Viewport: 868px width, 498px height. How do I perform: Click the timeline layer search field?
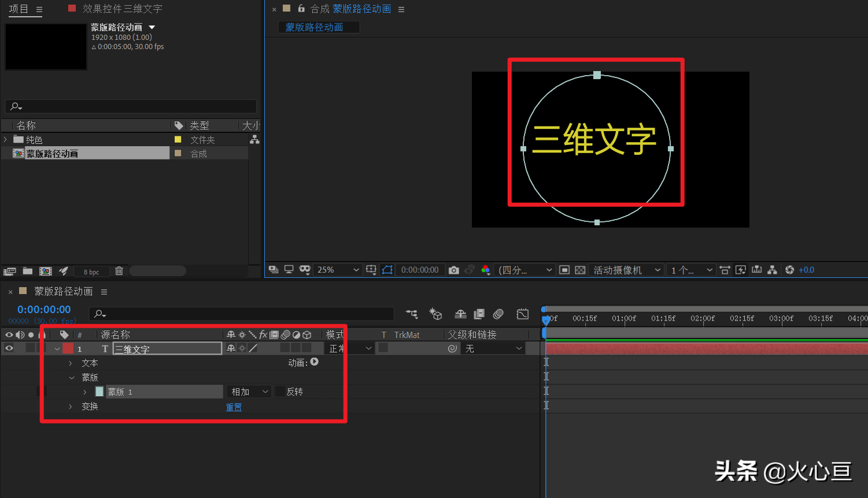tap(241, 314)
